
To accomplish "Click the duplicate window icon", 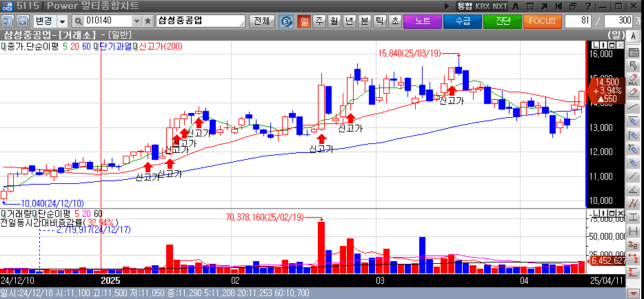I will pos(573,6).
